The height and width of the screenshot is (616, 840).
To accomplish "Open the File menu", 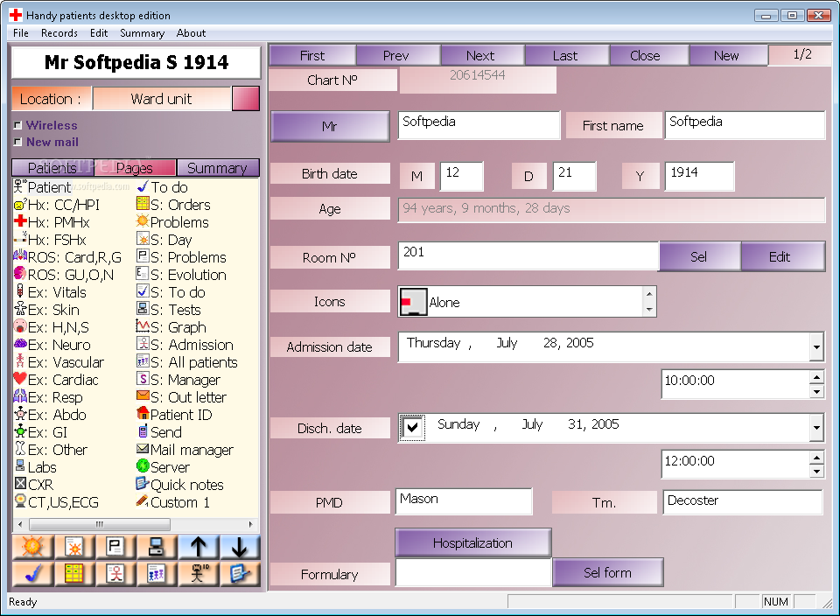I will pos(21,33).
